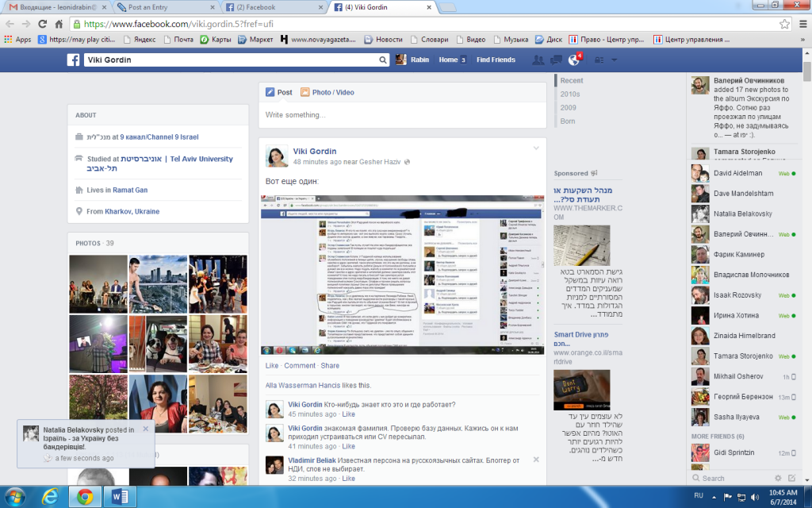Open chat with Isaak Rozovsky
The width and height of the screenshot is (812, 508).
(742, 295)
